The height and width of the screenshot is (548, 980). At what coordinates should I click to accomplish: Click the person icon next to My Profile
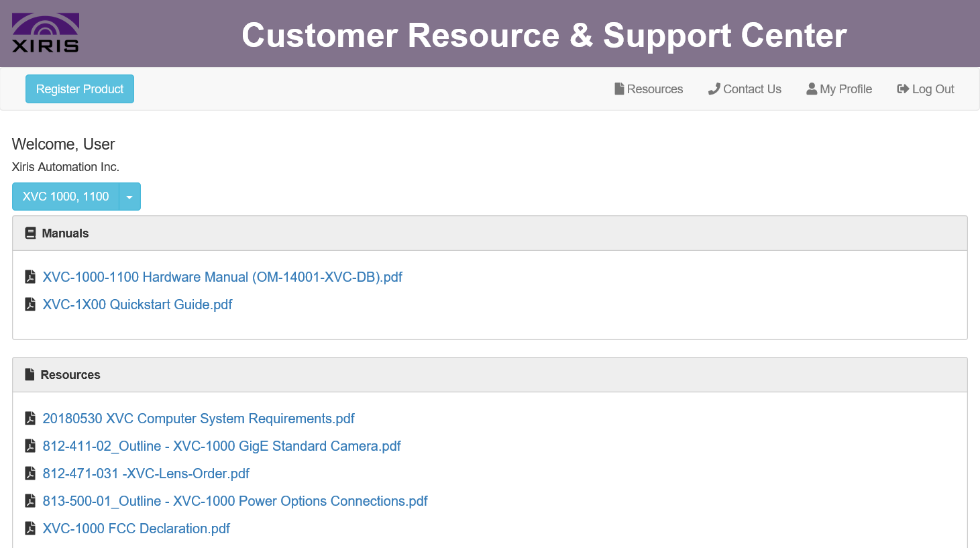coord(811,88)
